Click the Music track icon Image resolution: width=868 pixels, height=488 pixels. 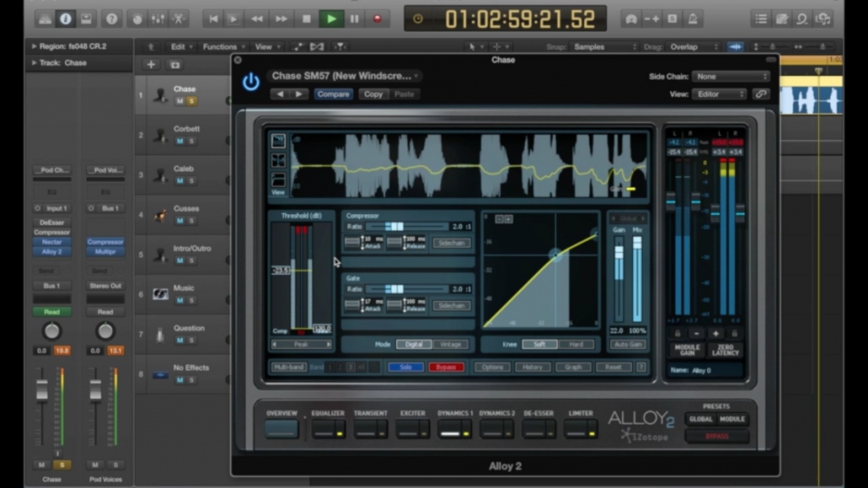click(160, 294)
